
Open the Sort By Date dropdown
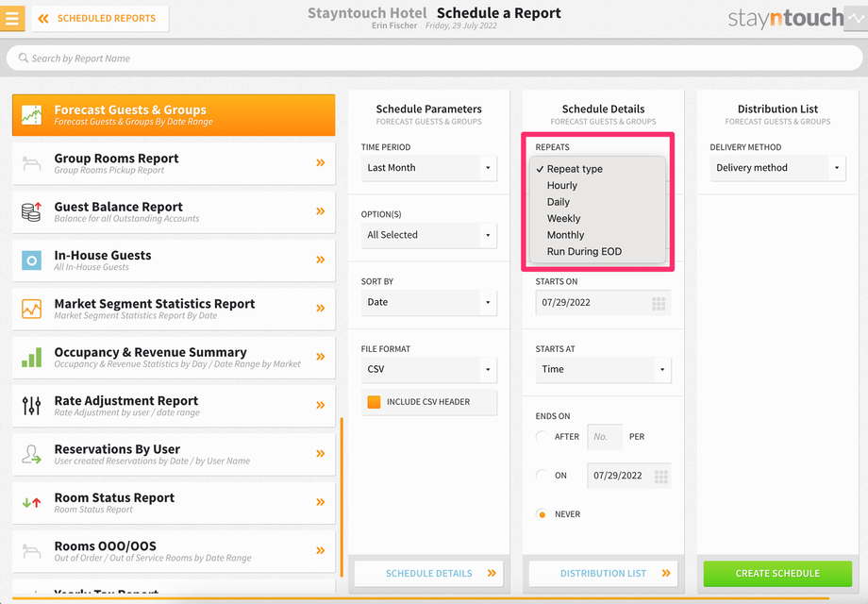pos(429,302)
